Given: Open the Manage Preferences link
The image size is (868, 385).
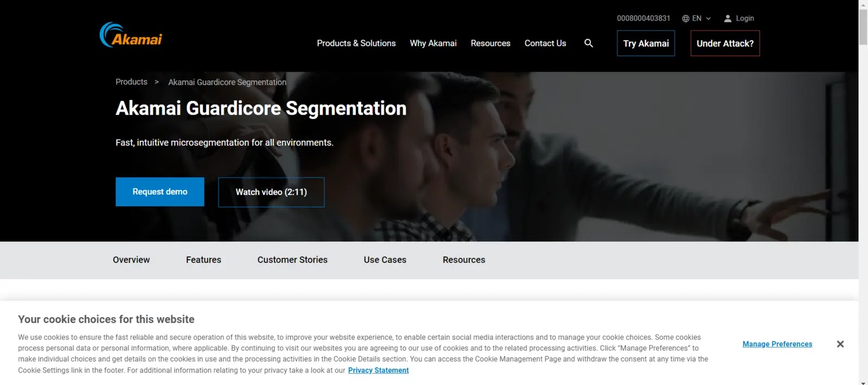Looking at the screenshot, I should click(777, 344).
